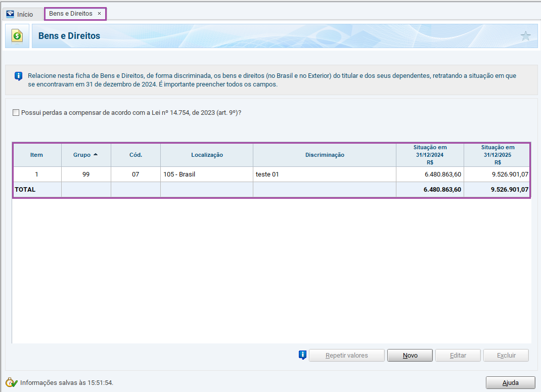
Task: Click the Cód. column header
Action: 136,155
